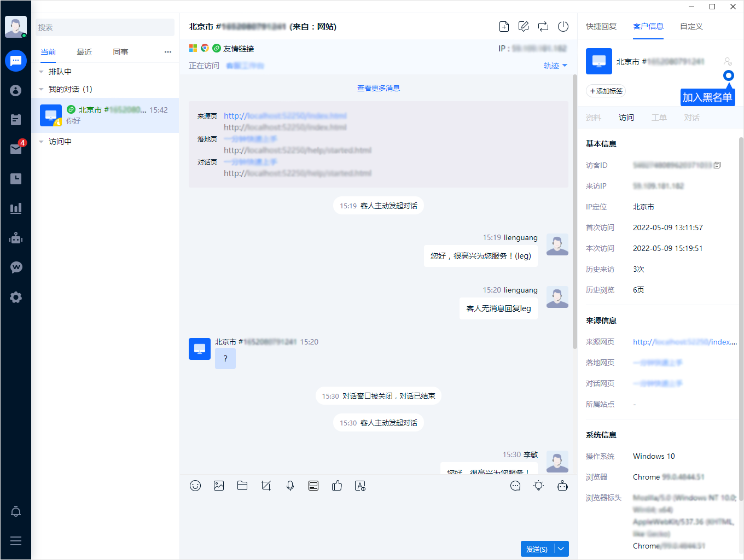The width and height of the screenshot is (744, 560).
Task: Insert an image with picture icon
Action: click(x=219, y=486)
